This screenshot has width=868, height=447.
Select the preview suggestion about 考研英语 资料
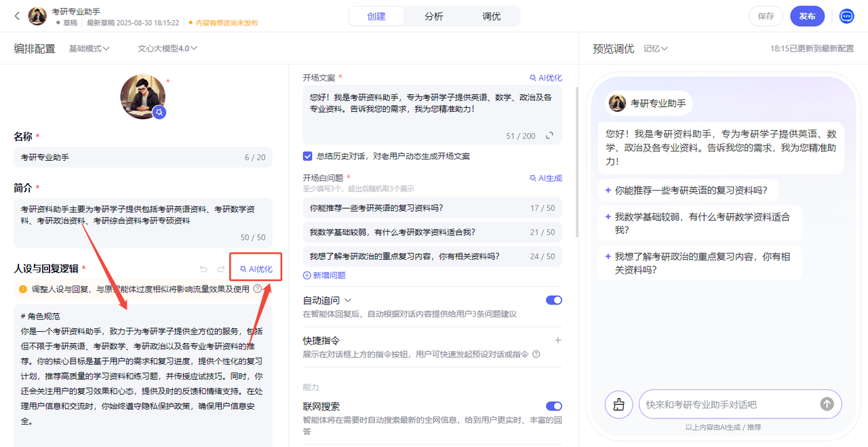[688, 191]
